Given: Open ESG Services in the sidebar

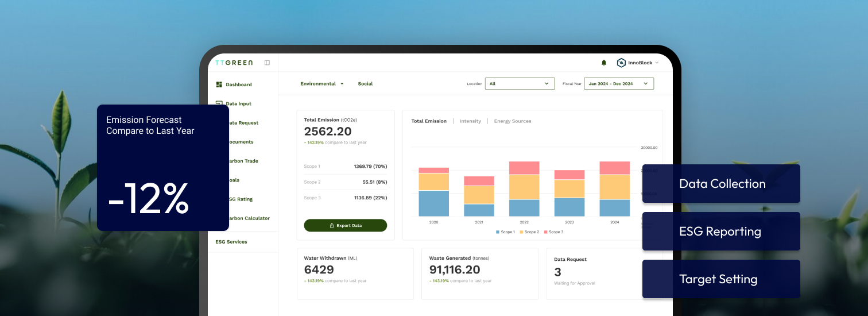Looking at the screenshot, I should (x=231, y=242).
